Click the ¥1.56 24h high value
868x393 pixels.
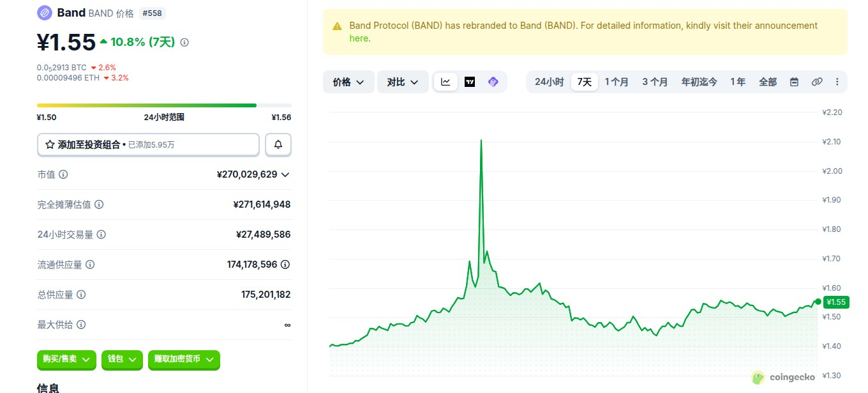281,118
